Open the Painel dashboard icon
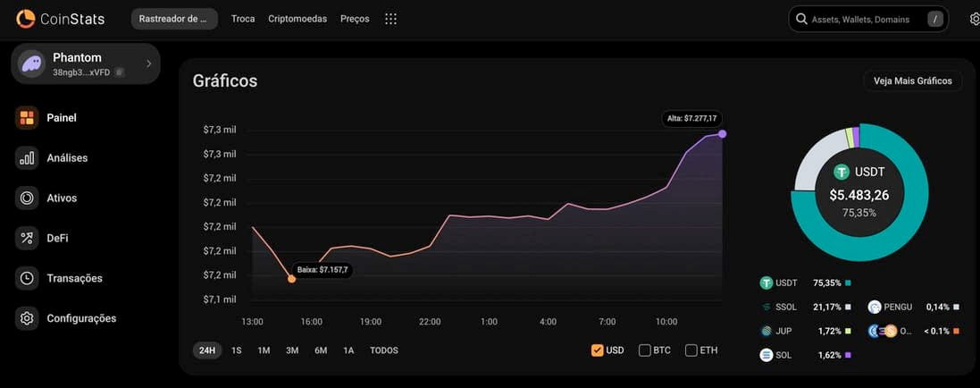 tap(27, 118)
